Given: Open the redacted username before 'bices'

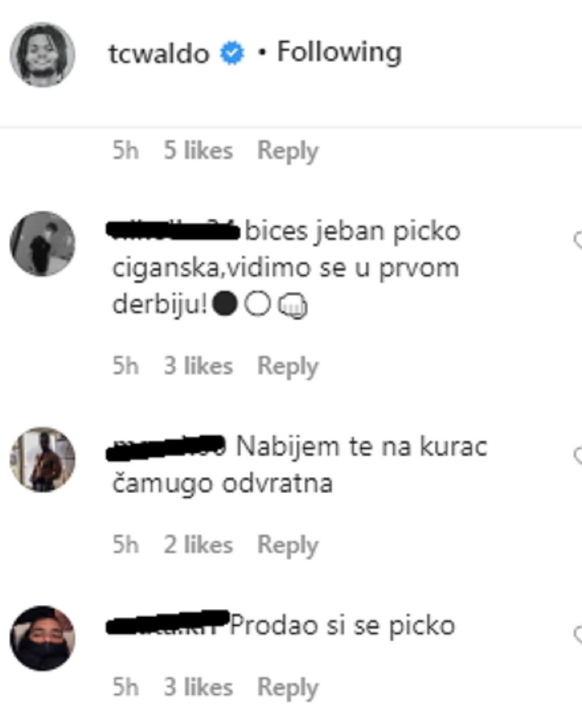Looking at the screenshot, I should [173, 230].
